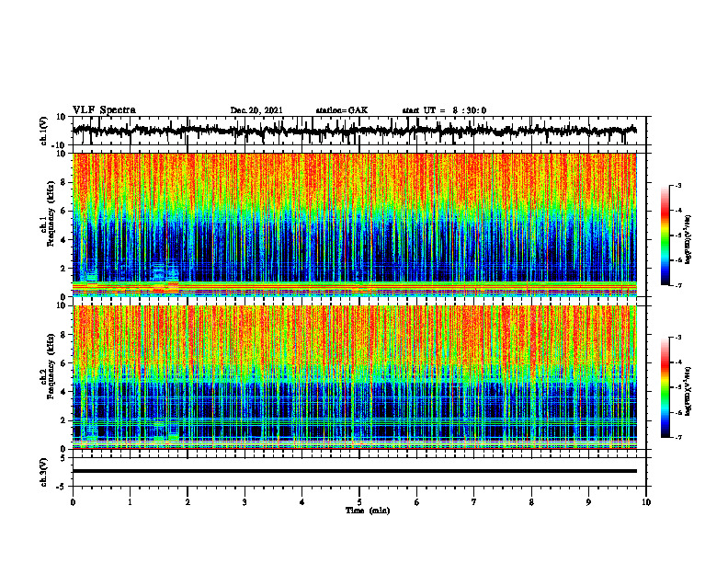The image size is (728, 563).
Task: Click the "ch.1(V)" waveform axis label
Action: [x=44, y=131]
